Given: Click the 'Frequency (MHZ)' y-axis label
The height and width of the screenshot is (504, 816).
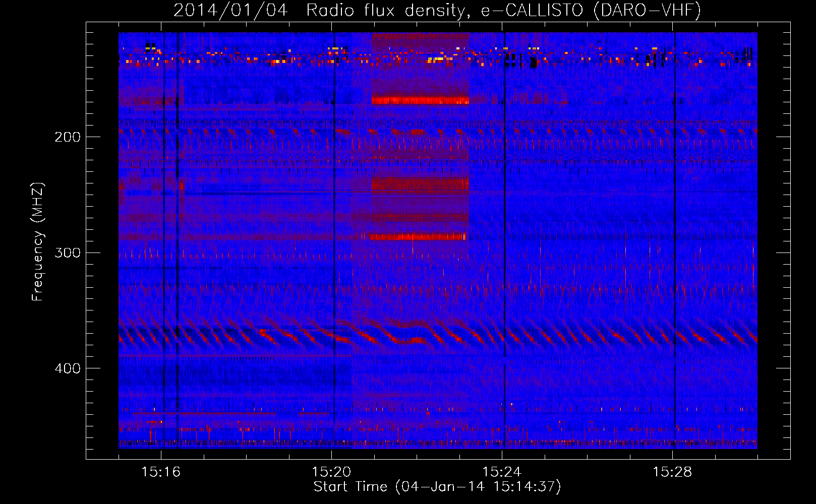Looking at the screenshot, I should pos(38,241).
